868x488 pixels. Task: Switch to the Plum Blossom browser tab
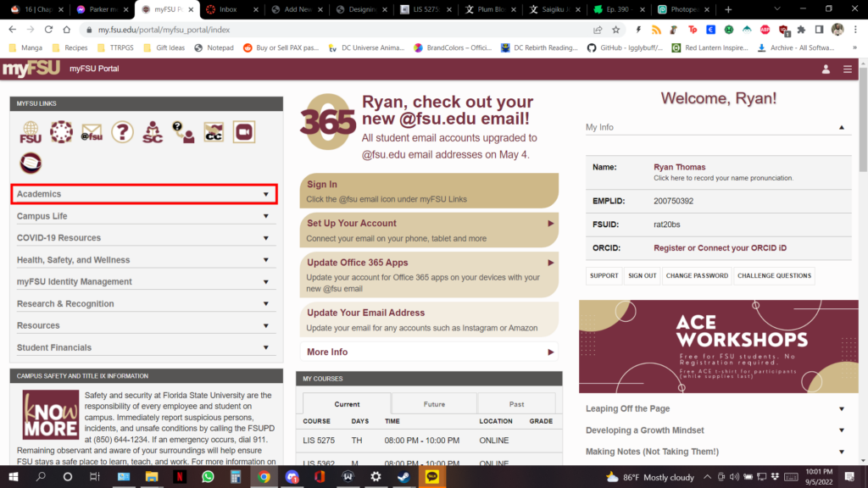[490, 9]
